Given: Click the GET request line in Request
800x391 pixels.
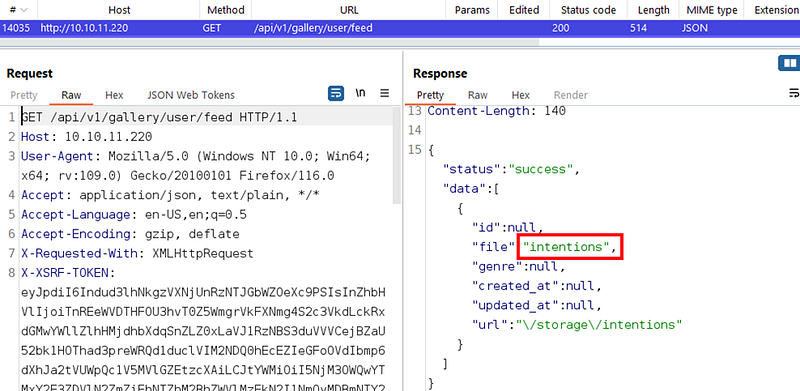Looking at the screenshot, I should coord(159,117).
